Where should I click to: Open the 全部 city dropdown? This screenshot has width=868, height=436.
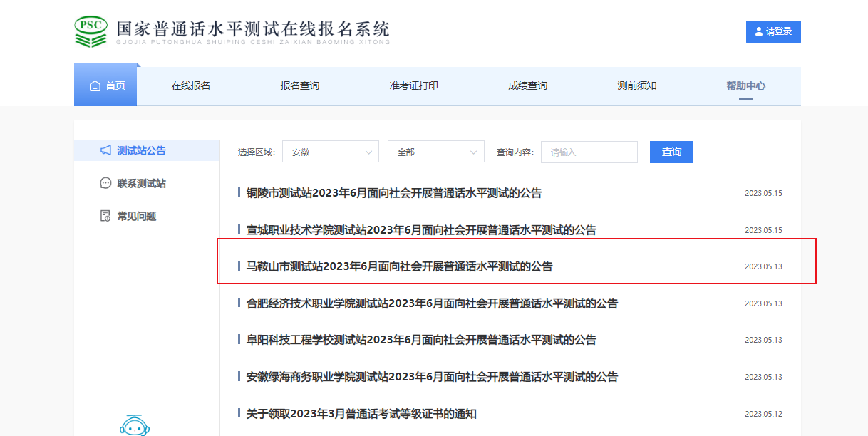coord(436,152)
